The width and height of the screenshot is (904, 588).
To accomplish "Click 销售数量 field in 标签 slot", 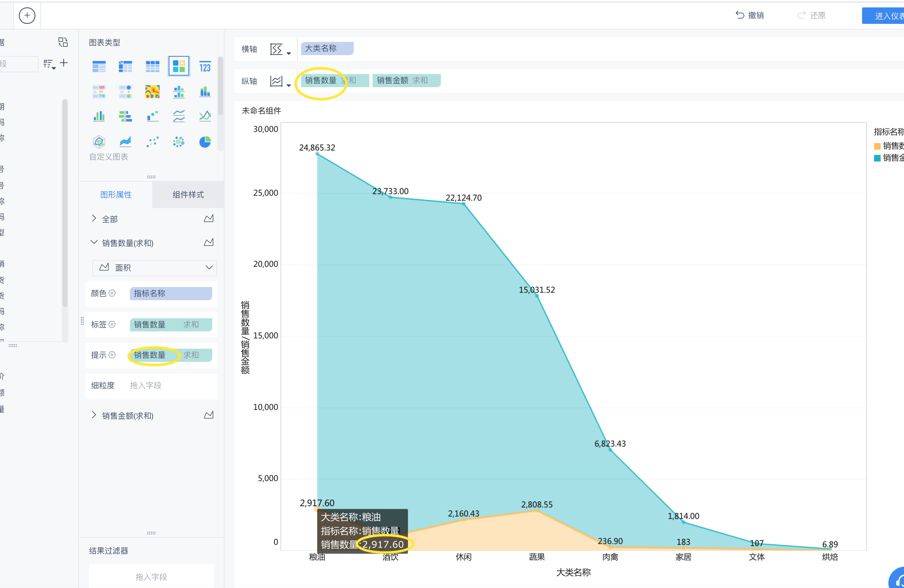I will point(171,324).
